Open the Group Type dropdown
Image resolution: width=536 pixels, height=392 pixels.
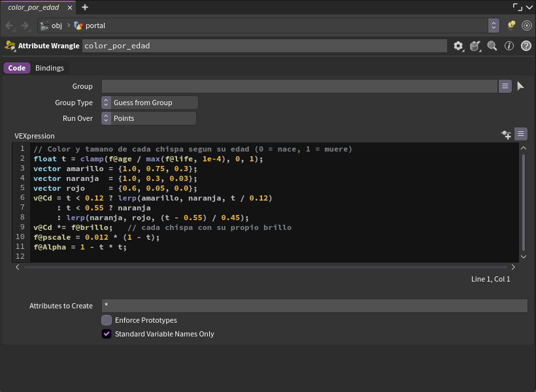point(150,103)
